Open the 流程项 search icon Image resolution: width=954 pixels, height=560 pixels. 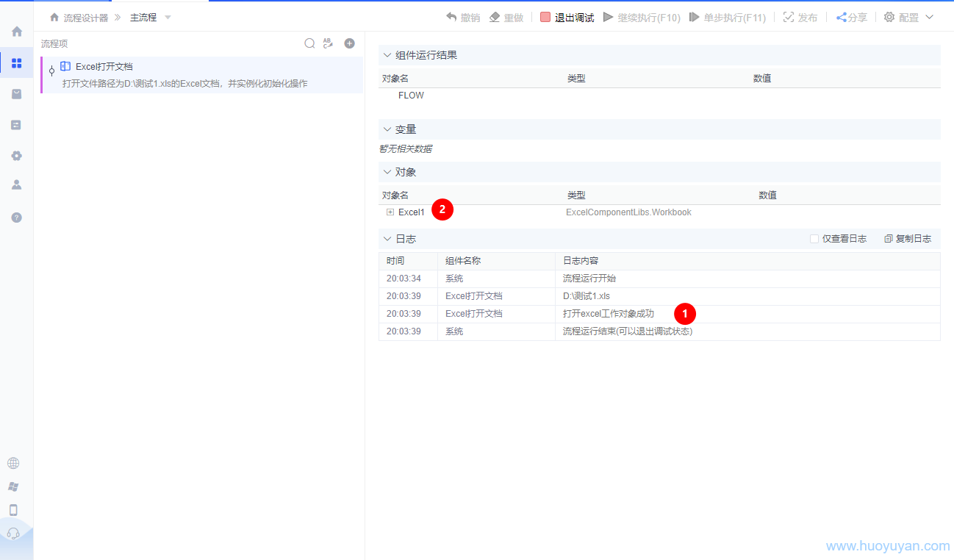[309, 43]
